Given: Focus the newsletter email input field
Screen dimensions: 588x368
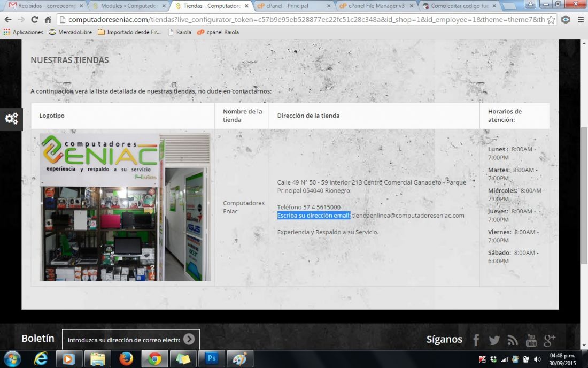Looking at the screenshot, I should click(x=123, y=340).
